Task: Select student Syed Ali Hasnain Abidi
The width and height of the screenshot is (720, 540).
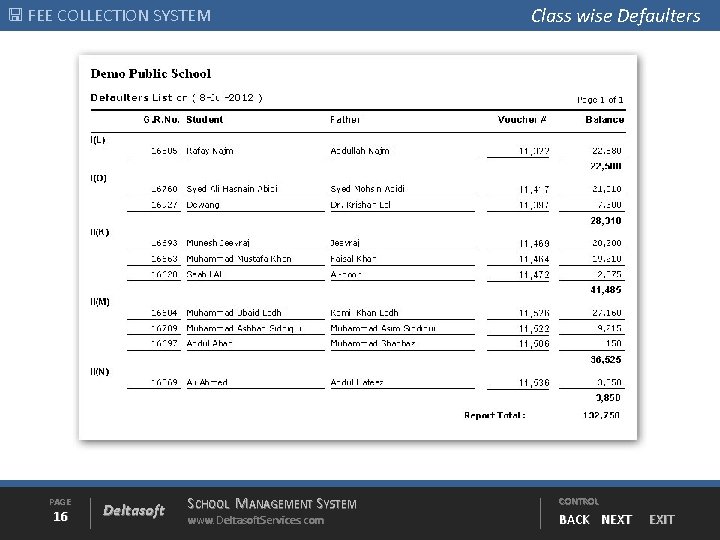Action: (232, 189)
